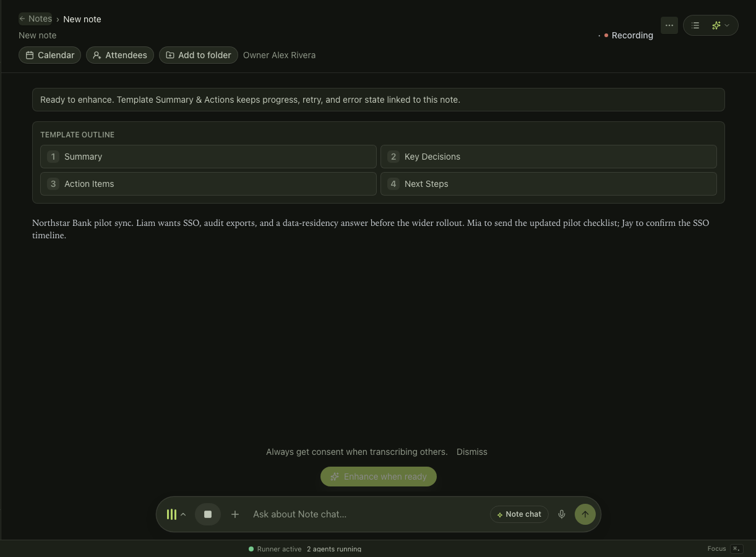The height and width of the screenshot is (557, 756).
Task: Open the Attendees chip
Action: [120, 55]
